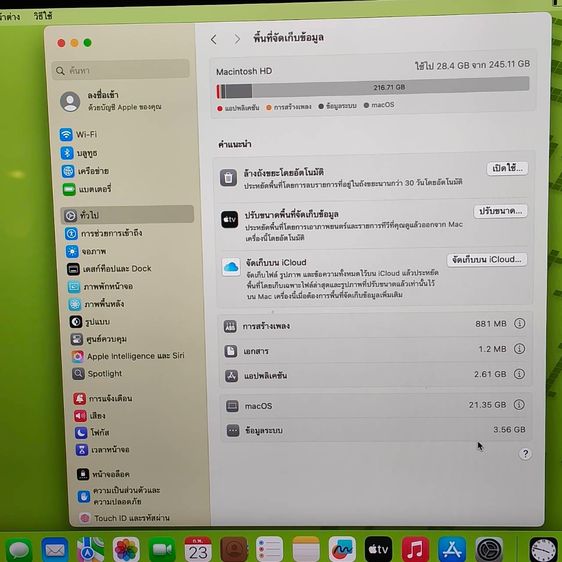Open รูปแบบ appearance settings
The image size is (562, 562).
90,322
